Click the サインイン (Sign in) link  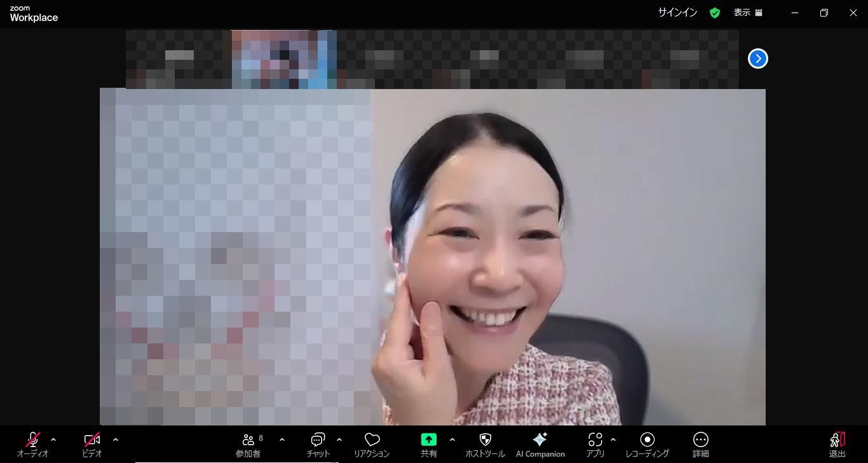pyautogui.click(x=677, y=12)
